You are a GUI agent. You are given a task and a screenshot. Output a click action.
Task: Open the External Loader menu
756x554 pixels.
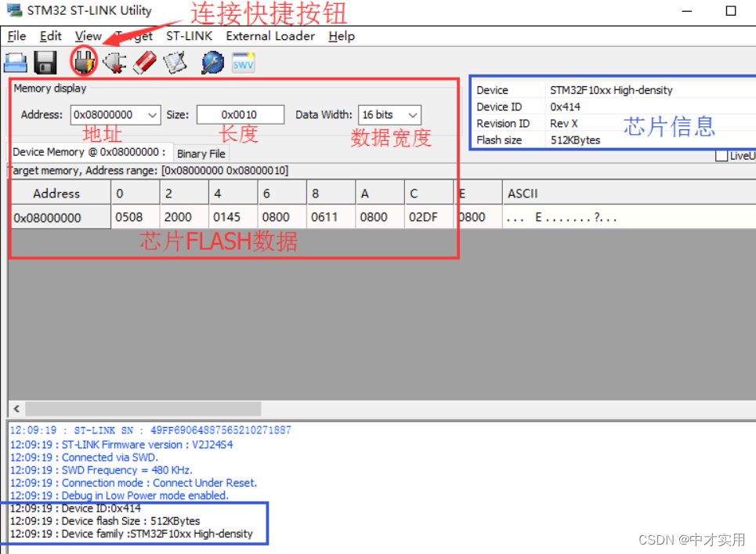tap(270, 36)
